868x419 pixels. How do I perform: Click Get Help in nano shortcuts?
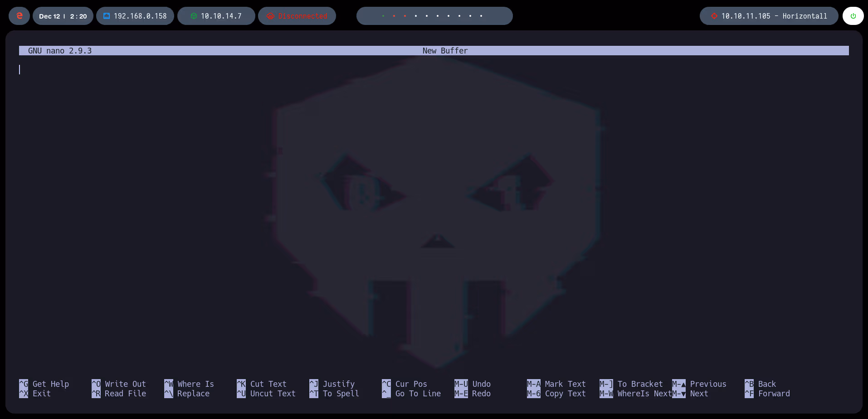coord(50,384)
